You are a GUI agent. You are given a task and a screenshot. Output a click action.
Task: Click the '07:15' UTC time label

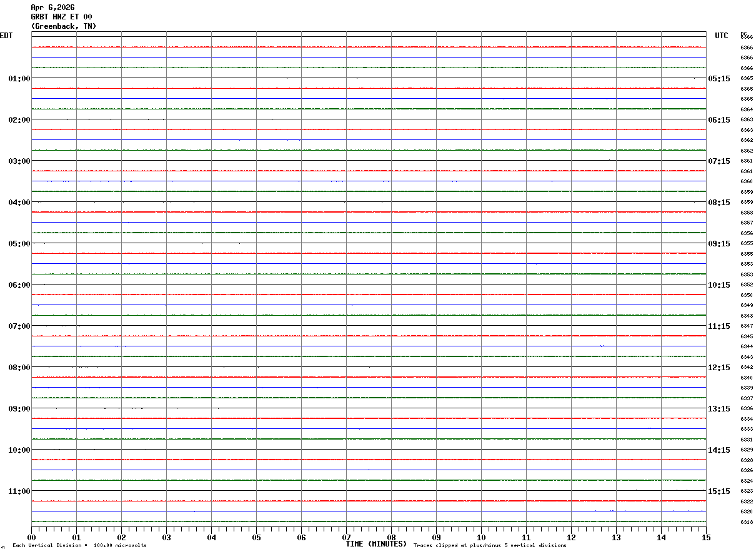click(x=719, y=161)
